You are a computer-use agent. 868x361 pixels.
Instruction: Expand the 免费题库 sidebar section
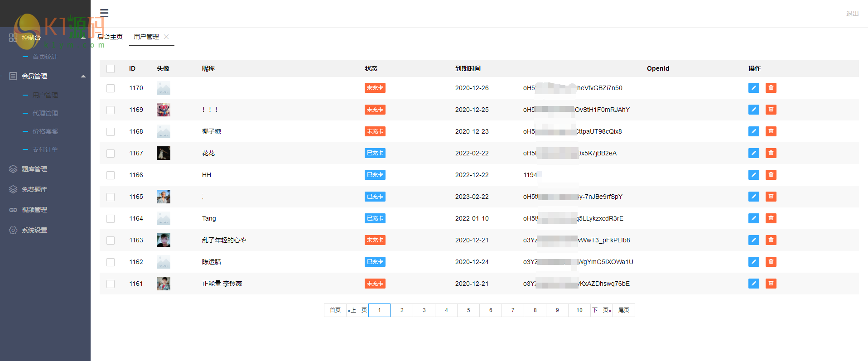click(45, 189)
